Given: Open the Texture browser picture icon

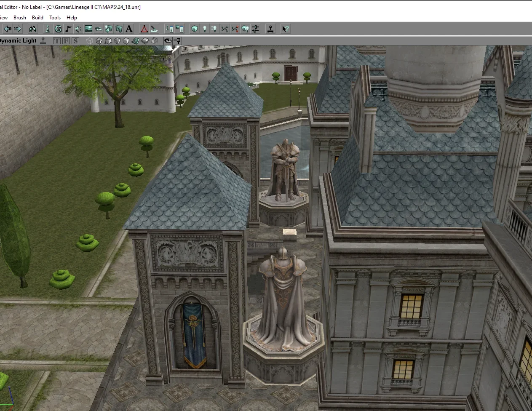Looking at the screenshot, I should 88,29.
